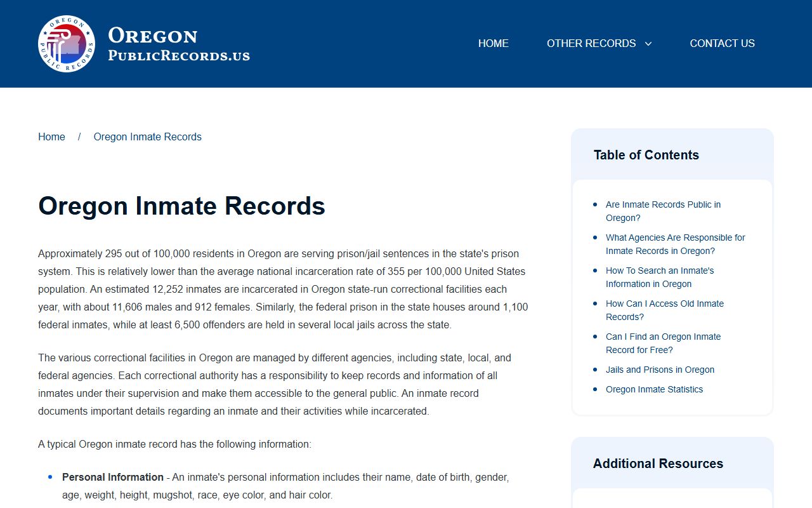Follow the Home breadcrumb link

[51, 137]
